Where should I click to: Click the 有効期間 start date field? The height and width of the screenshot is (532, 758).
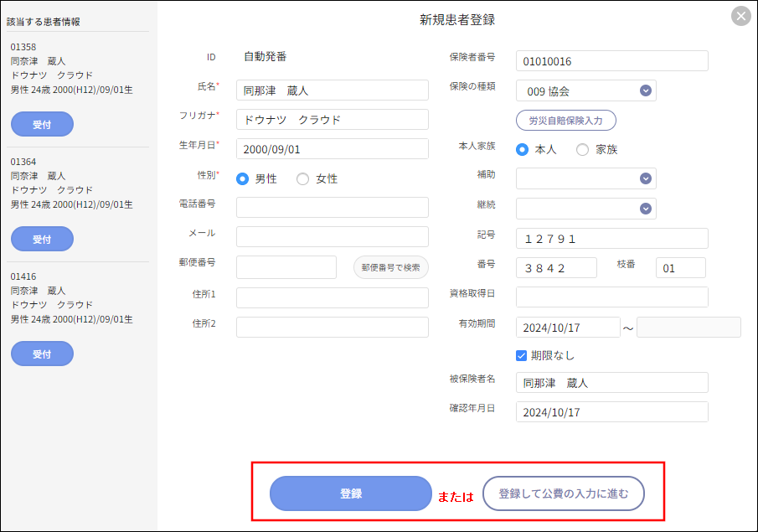(x=570, y=327)
